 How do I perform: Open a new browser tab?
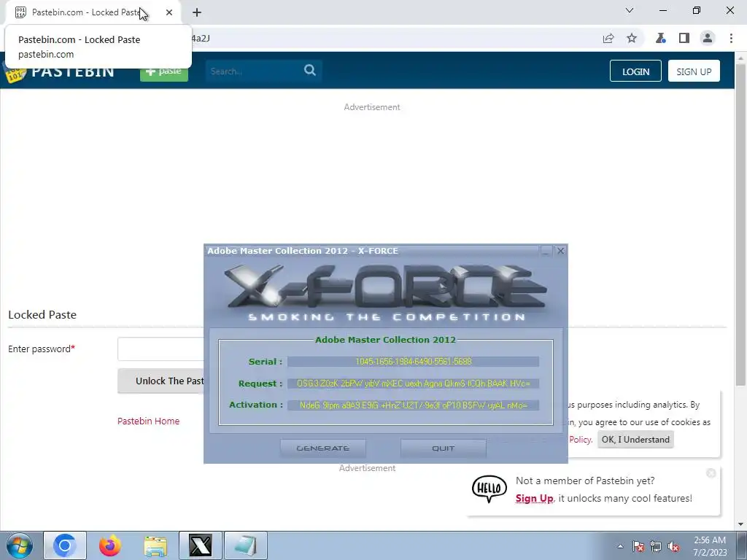197,12
